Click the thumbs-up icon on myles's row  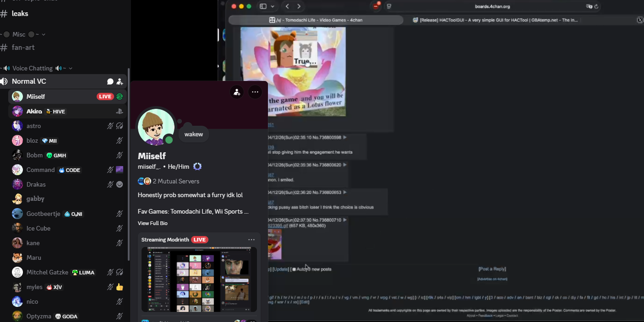pyautogui.click(x=120, y=287)
